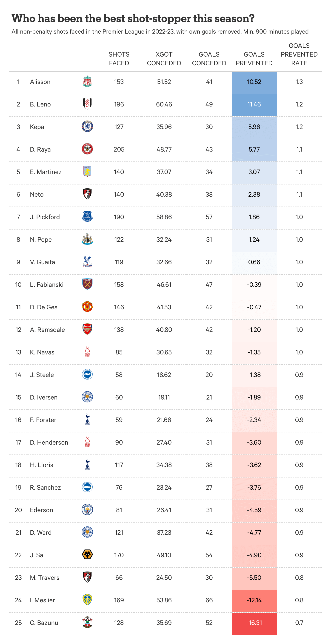Screen dimensions: 331x644
Task: Click the blue 11.46 goals prevented cell
Action: 254,104
